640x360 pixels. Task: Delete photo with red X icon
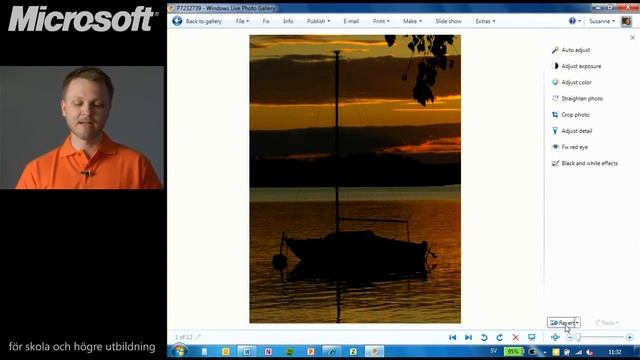tap(516, 338)
